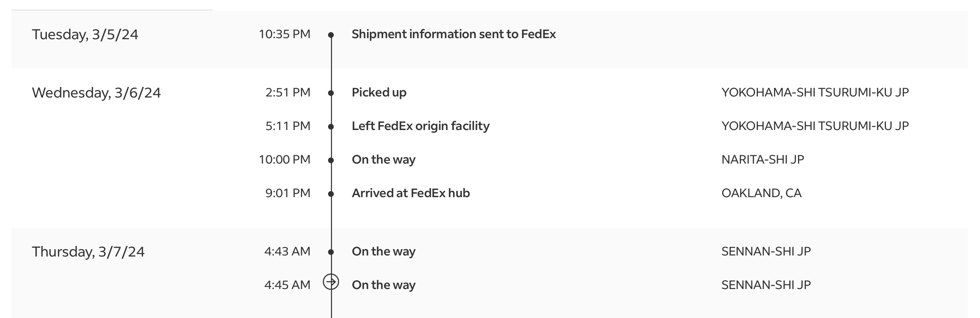Click Arrived at FedEx hub status

coord(411,193)
